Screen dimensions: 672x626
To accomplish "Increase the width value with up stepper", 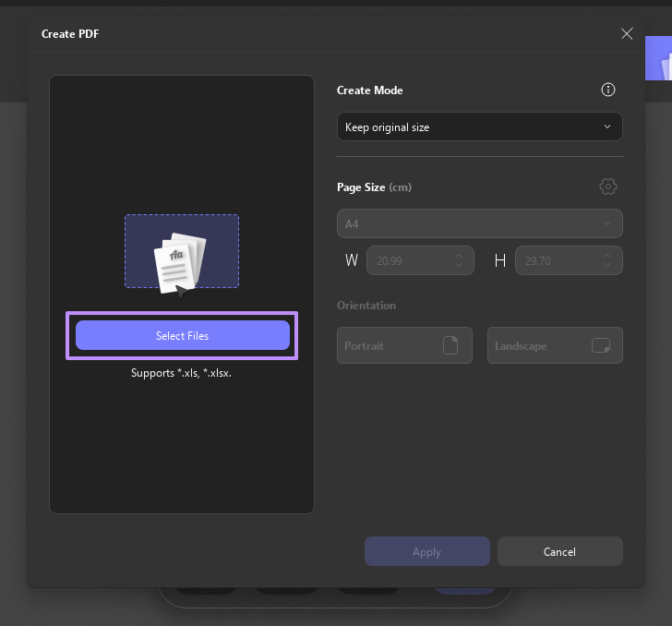I will [x=459, y=256].
